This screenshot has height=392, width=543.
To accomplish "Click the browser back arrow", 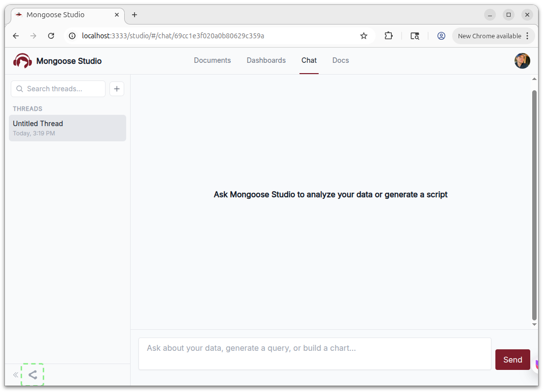I will click(16, 36).
